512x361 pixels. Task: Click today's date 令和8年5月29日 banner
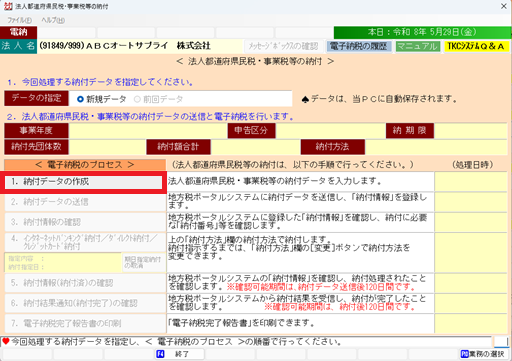tap(422, 32)
